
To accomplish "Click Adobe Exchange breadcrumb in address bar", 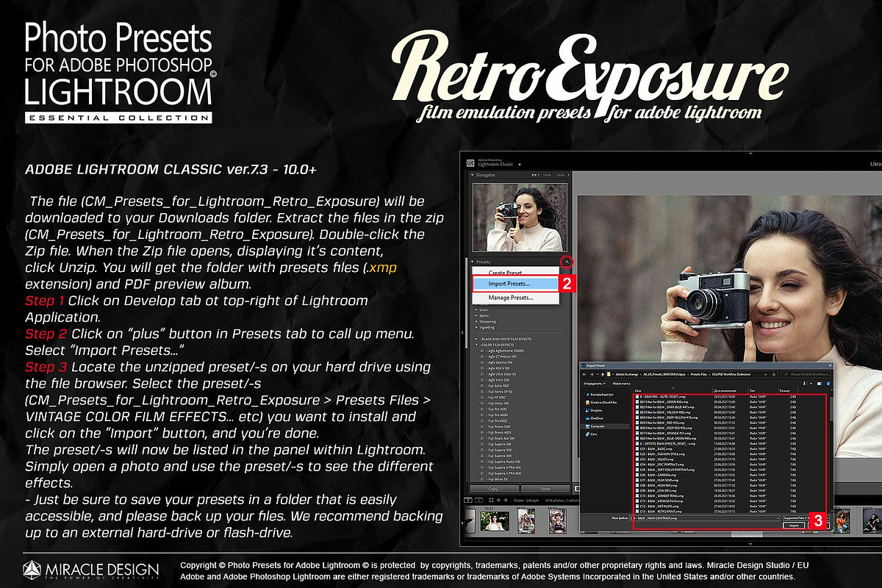I will [627, 375].
